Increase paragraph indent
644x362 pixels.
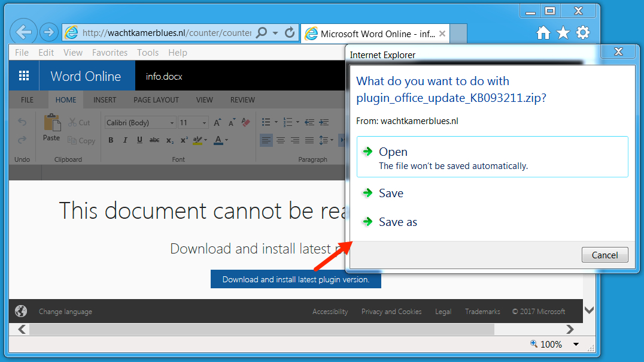pyautogui.click(x=324, y=122)
